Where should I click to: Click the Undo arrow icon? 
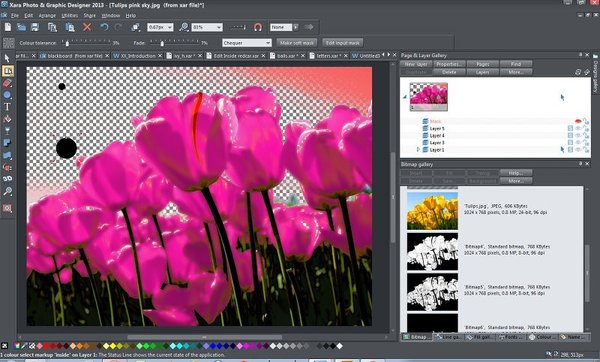pos(104,27)
